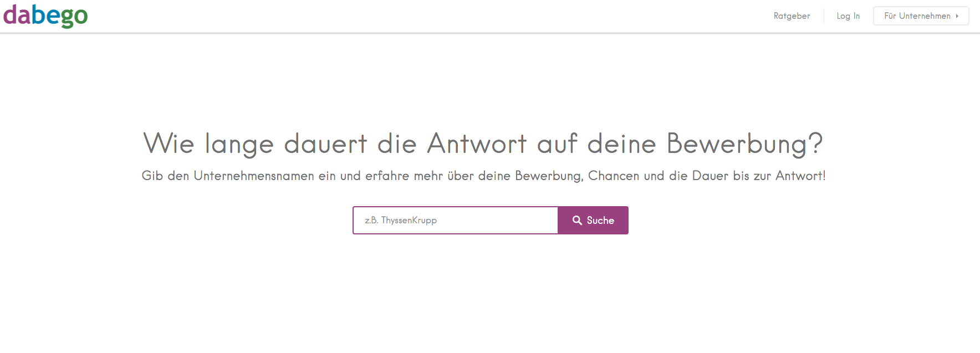Click the dabego logo
The image size is (980, 353).
coord(45,16)
